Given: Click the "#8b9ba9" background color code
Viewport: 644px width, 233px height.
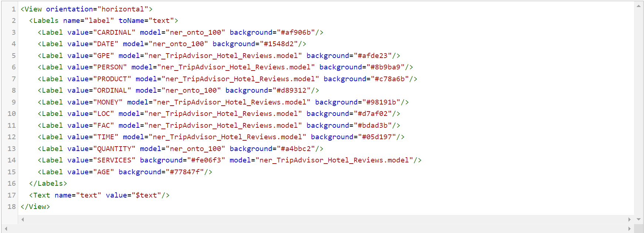Looking at the screenshot, I should point(385,67).
